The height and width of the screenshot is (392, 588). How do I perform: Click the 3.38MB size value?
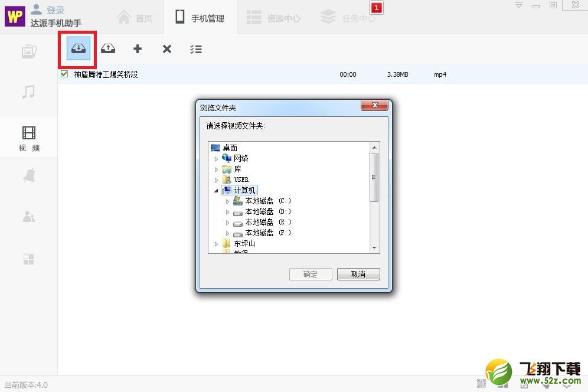coord(397,74)
